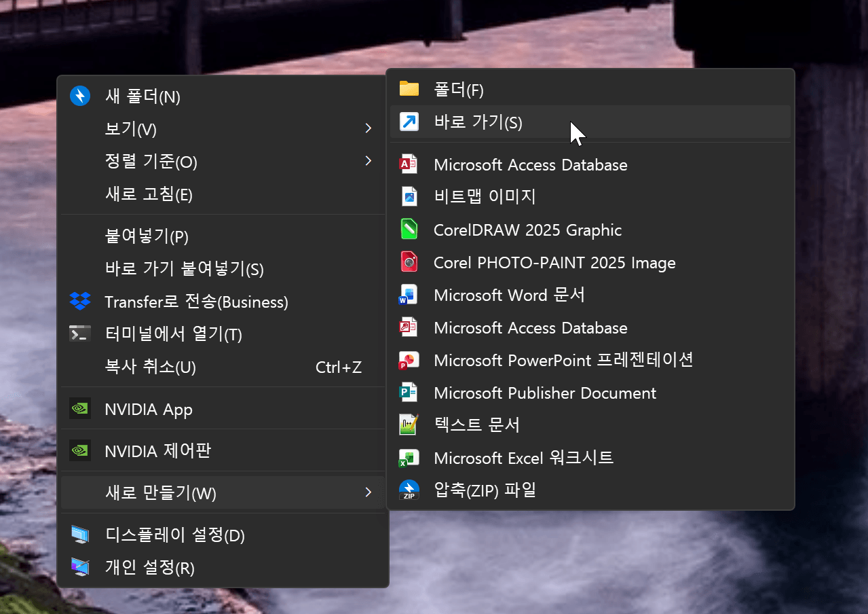The width and height of the screenshot is (868, 614).
Task: Click the Corel PHOTO-PAINT 2025 icon
Action: (x=409, y=262)
